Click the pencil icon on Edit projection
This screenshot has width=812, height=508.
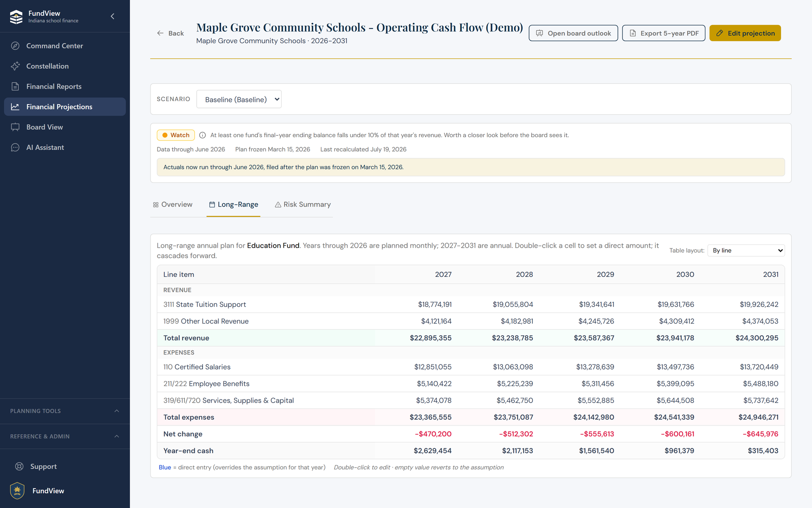point(719,33)
